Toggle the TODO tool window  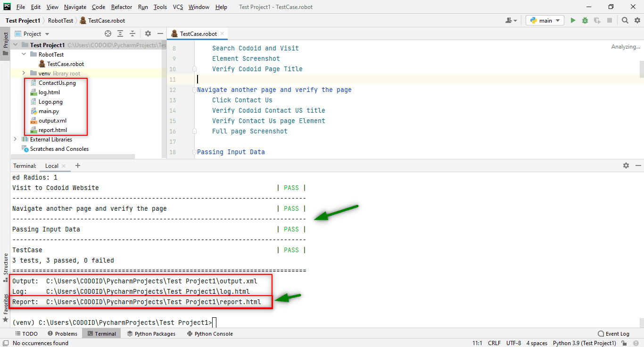(x=26, y=333)
